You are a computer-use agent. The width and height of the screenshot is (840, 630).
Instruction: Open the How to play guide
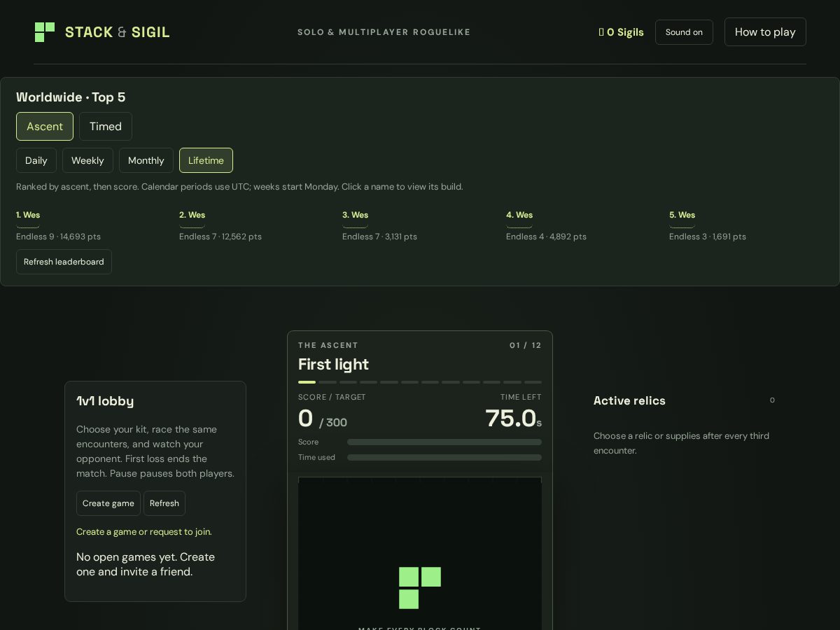(x=765, y=32)
